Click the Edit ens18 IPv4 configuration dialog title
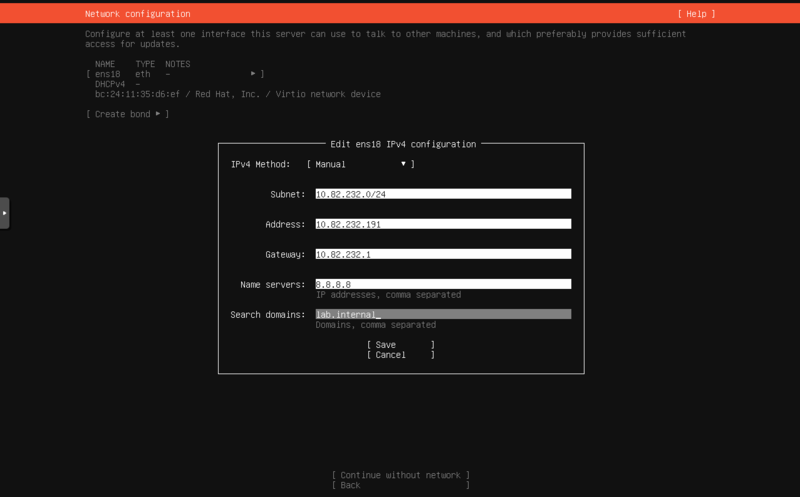The height and width of the screenshot is (497, 800). (x=402, y=144)
